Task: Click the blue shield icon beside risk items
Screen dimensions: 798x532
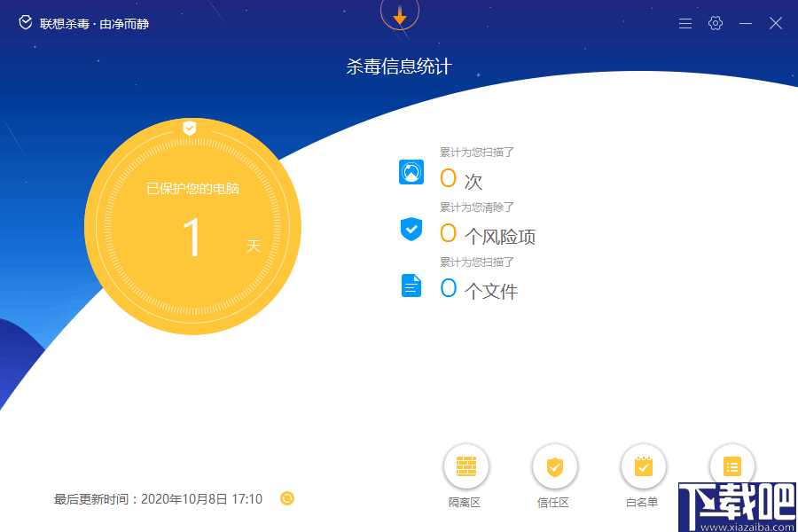Action: (411, 229)
